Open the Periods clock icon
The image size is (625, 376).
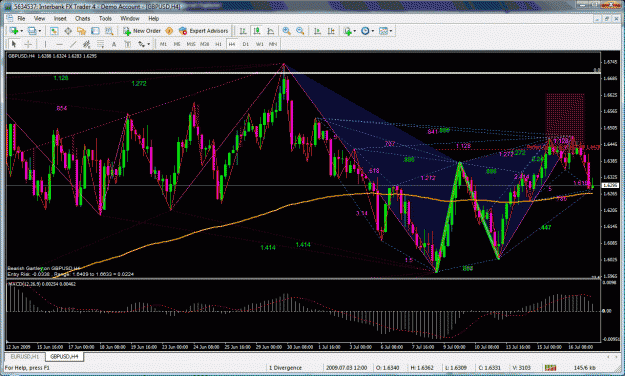click(x=365, y=31)
